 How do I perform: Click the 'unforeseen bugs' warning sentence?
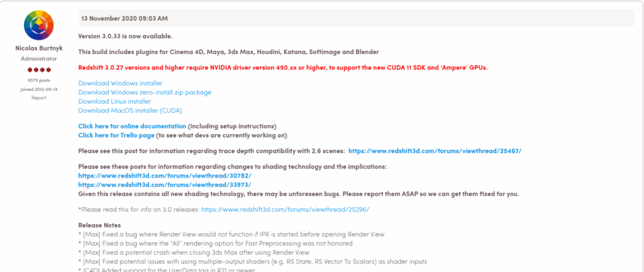click(299, 194)
